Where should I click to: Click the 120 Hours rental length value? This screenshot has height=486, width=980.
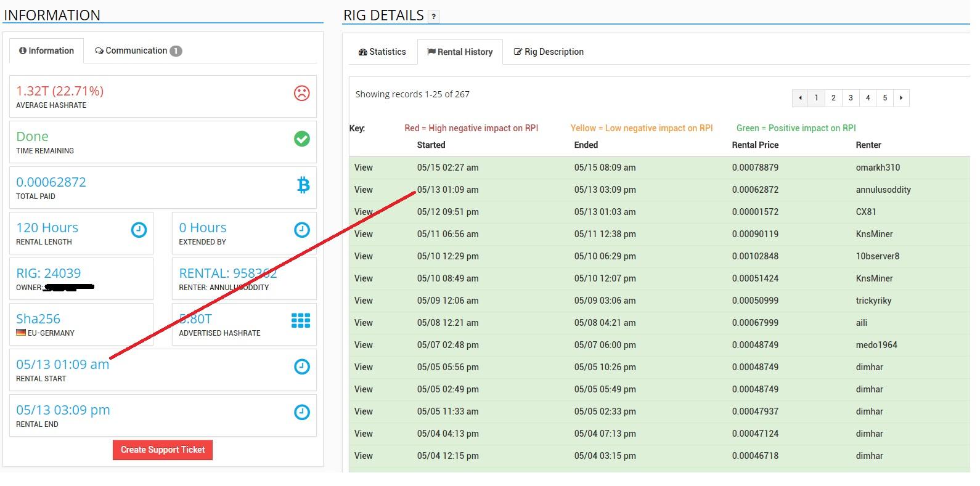click(x=47, y=227)
